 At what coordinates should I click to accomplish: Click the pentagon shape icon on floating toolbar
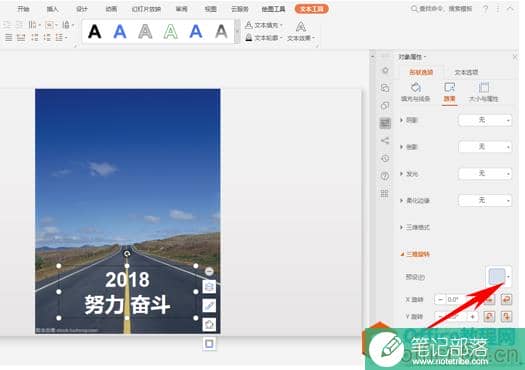point(209,324)
